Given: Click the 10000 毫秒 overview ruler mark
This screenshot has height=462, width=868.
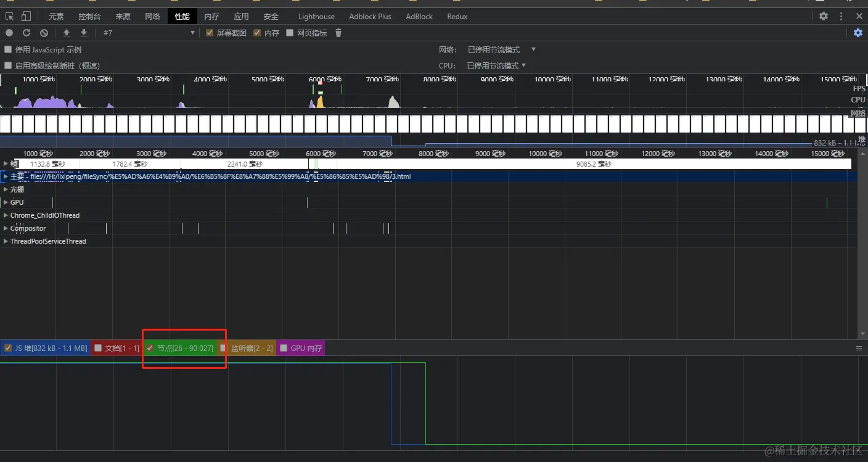Looking at the screenshot, I should tap(552, 80).
